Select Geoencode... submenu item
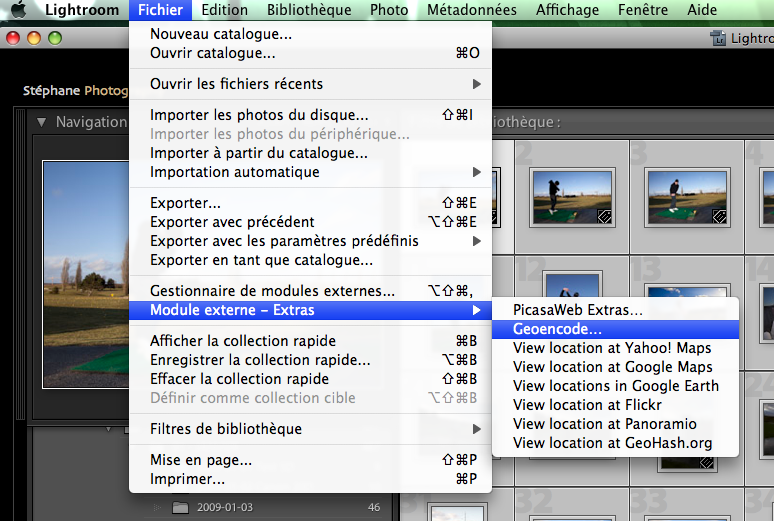 (616, 329)
